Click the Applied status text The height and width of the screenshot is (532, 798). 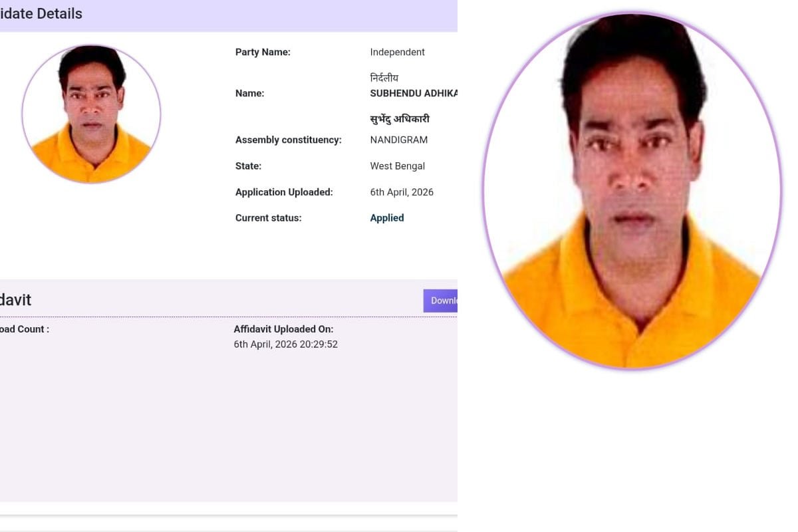click(x=387, y=218)
